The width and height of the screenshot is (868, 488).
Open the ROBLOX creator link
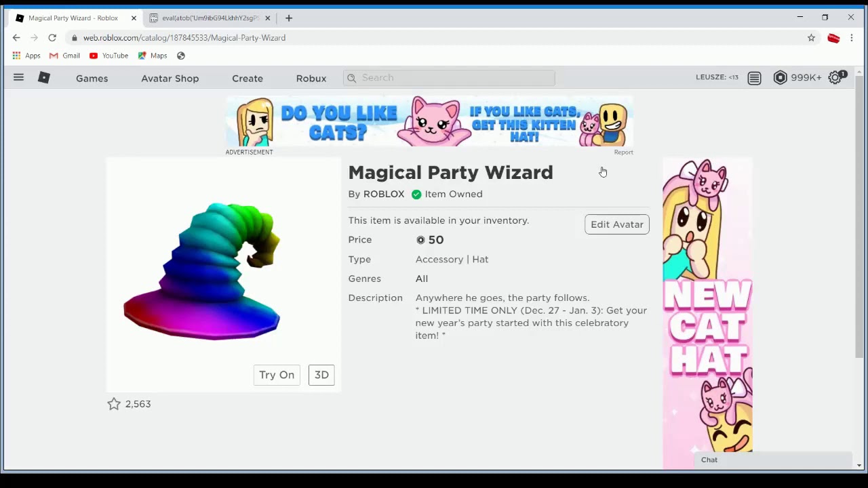click(384, 194)
